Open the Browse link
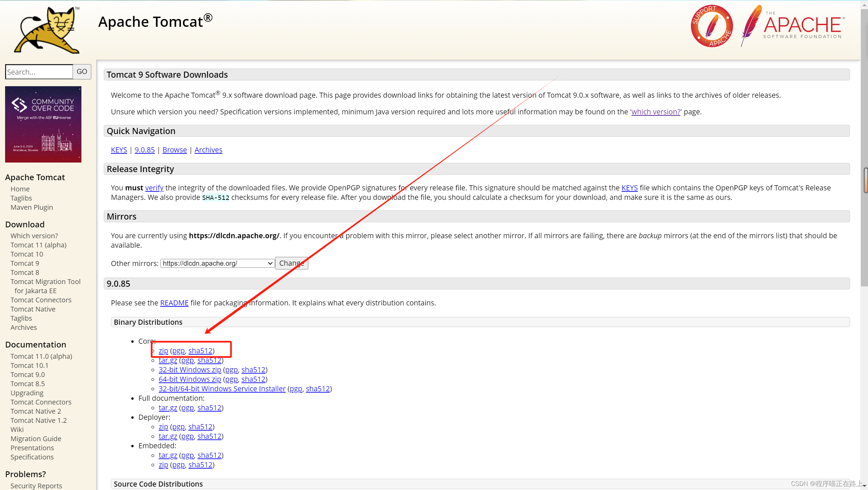868x490 pixels. [x=174, y=150]
